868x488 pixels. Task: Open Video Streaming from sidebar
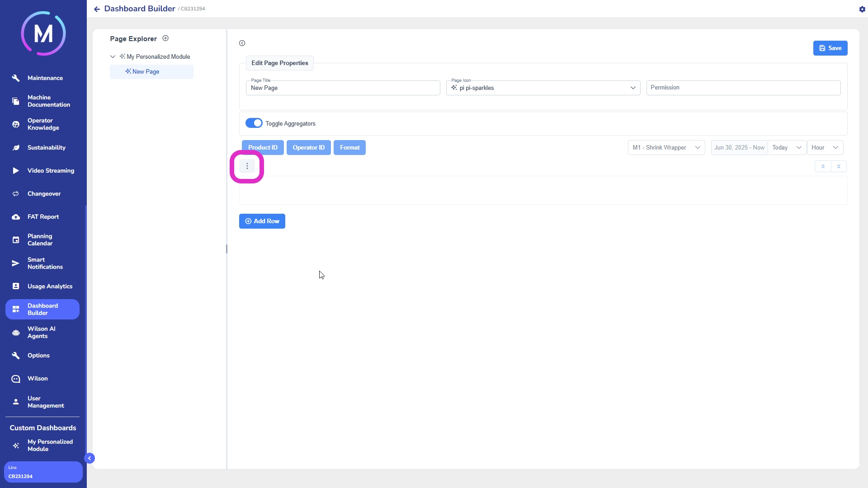[x=50, y=170]
